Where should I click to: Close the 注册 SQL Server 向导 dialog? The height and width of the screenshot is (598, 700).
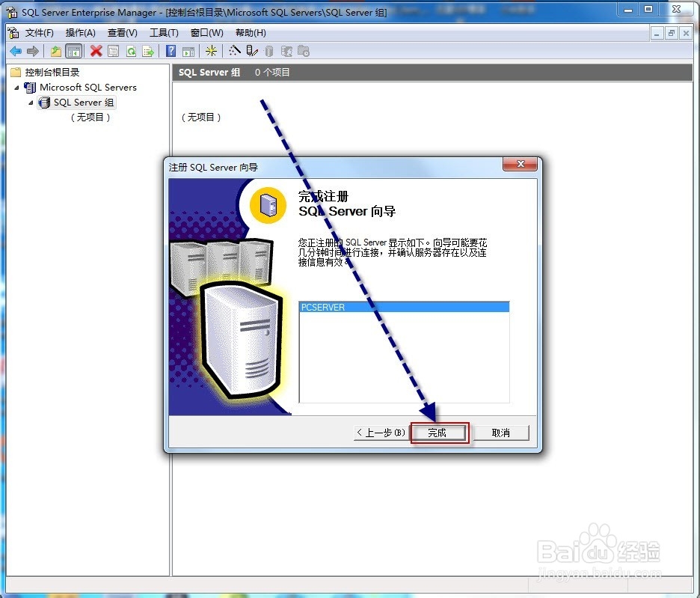pos(520,164)
